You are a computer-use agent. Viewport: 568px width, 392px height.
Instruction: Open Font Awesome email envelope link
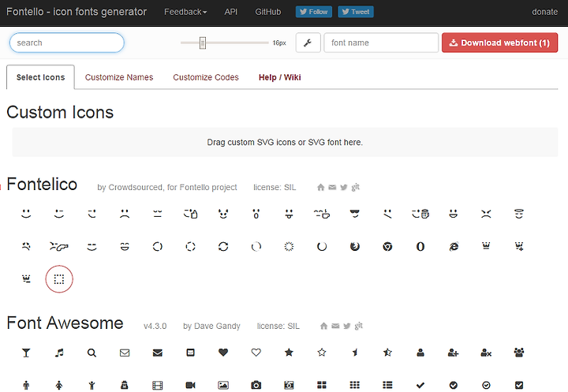coord(335,326)
